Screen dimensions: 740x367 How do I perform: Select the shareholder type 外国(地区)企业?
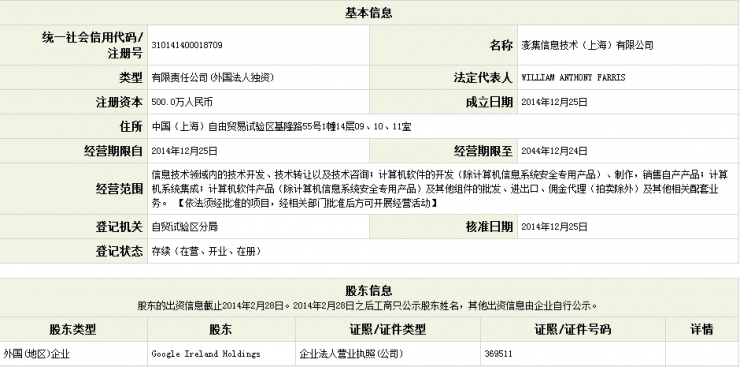36,354
